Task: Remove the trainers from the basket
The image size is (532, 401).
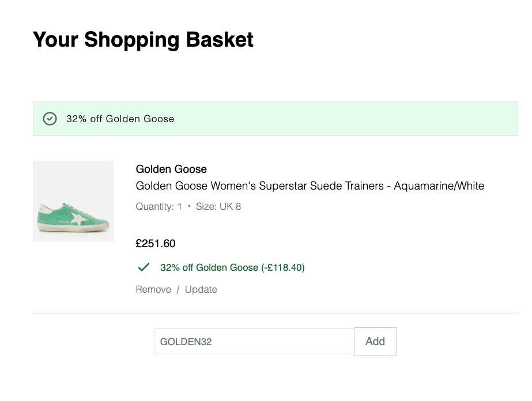Action: coord(153,289)
